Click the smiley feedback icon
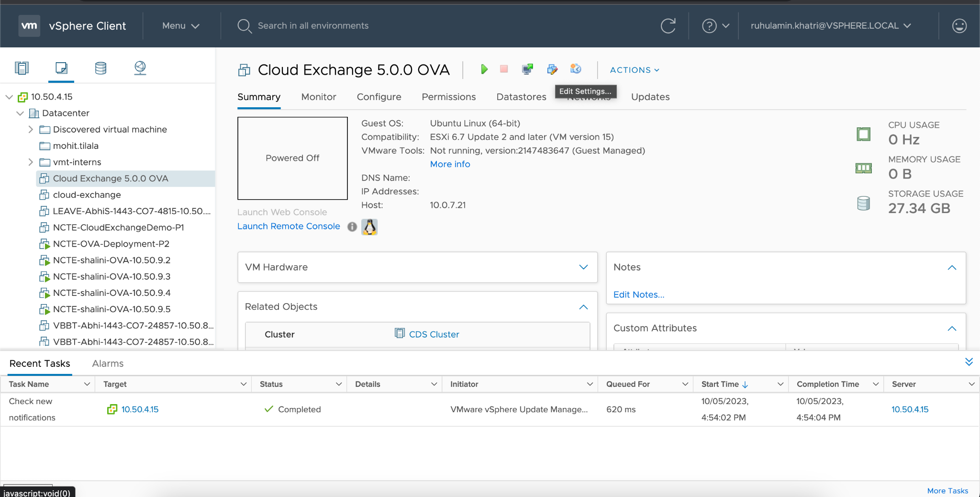 pyautogui.click(x=959, y=26)
